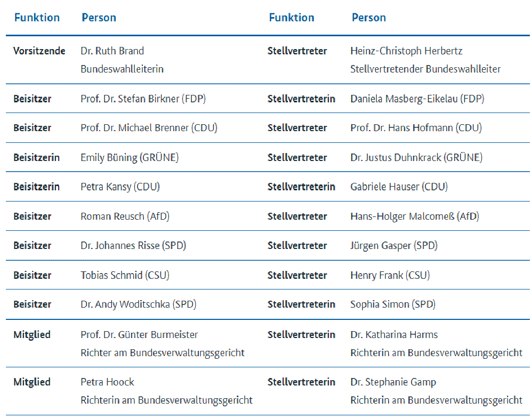Click Dr. Justus Duhnkrack (GRÜNE)

coord(416,157)
